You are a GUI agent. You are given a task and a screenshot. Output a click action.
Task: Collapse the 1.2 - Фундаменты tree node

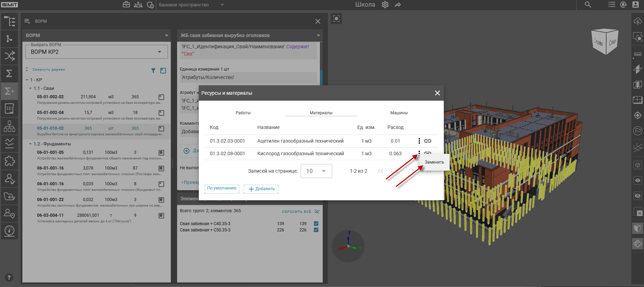click(x=30, y=144)
